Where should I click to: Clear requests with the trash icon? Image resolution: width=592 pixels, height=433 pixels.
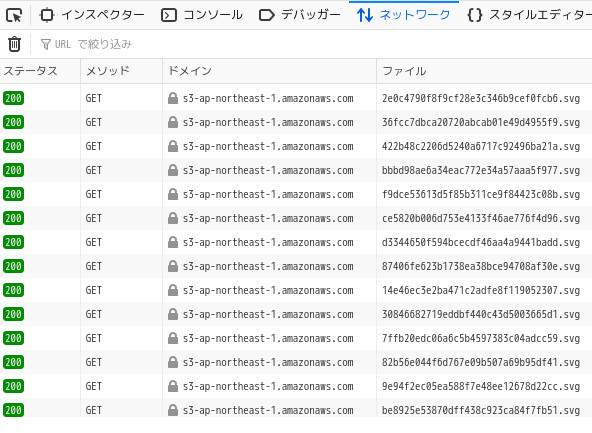point(14,44)
